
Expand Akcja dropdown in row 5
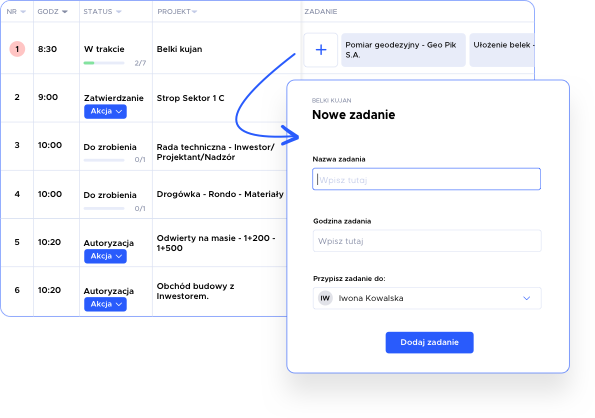point(105,256)
